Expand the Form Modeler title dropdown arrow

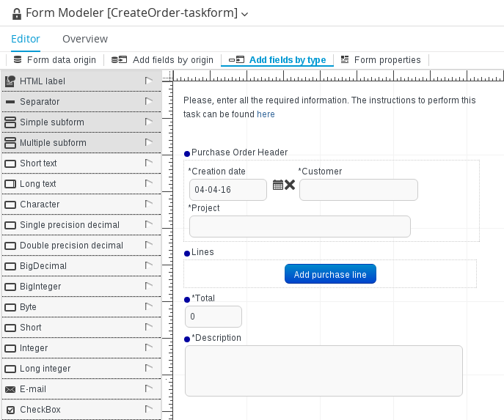click(x=245, y=14)
